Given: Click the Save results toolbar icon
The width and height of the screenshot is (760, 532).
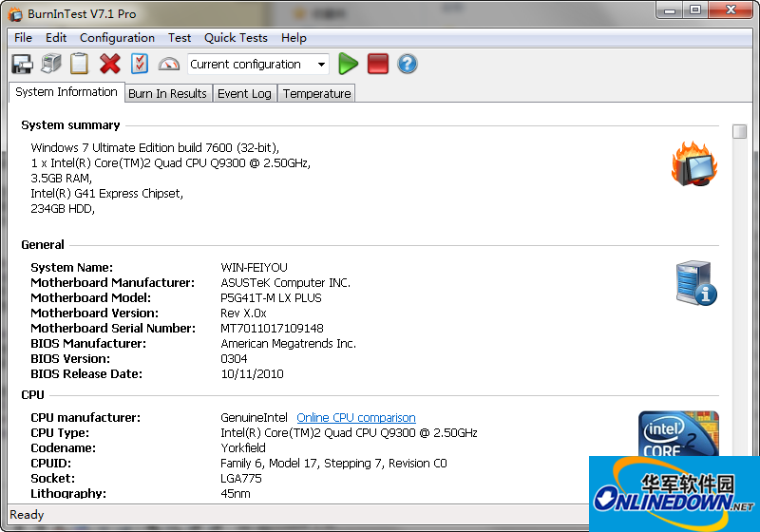Looking at the screenshot, I should (22, 64).
